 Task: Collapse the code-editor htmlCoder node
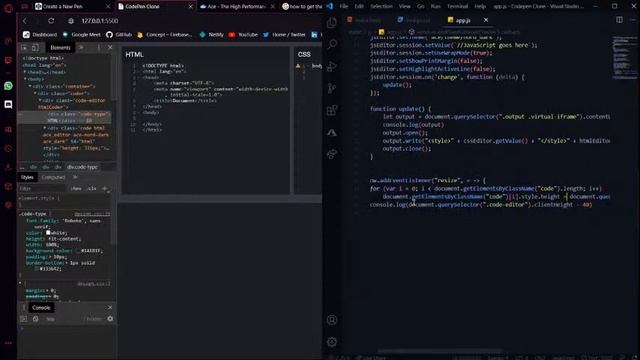(x=40, y=100)
